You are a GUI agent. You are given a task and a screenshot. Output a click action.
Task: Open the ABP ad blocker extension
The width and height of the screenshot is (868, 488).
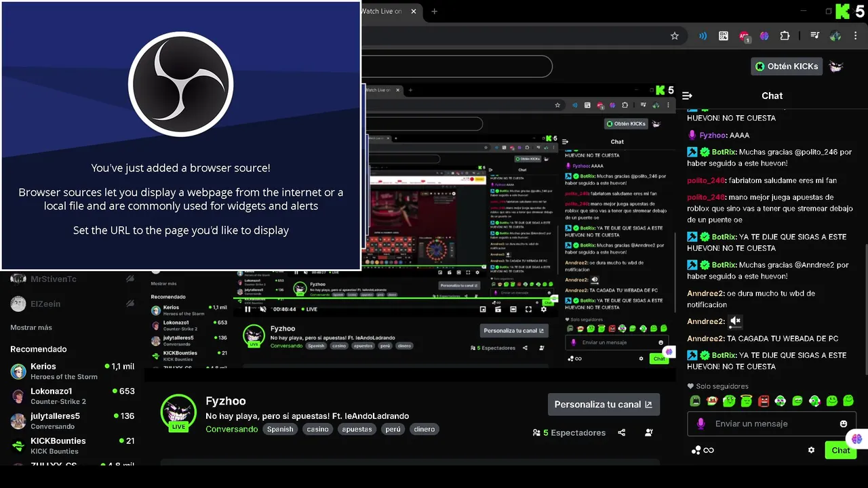(744, 37)
